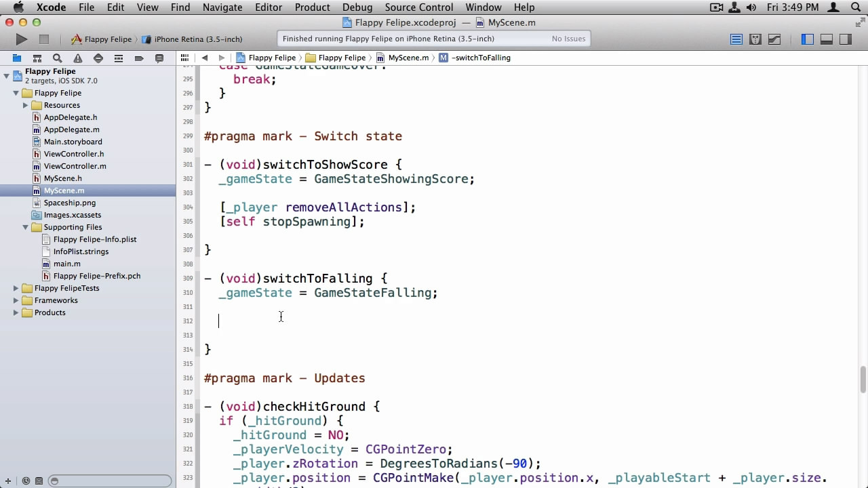Open the Source Control menu
The height and width of the screenshot is (488, 868).
pyautogui.click(x=419, y=7)
